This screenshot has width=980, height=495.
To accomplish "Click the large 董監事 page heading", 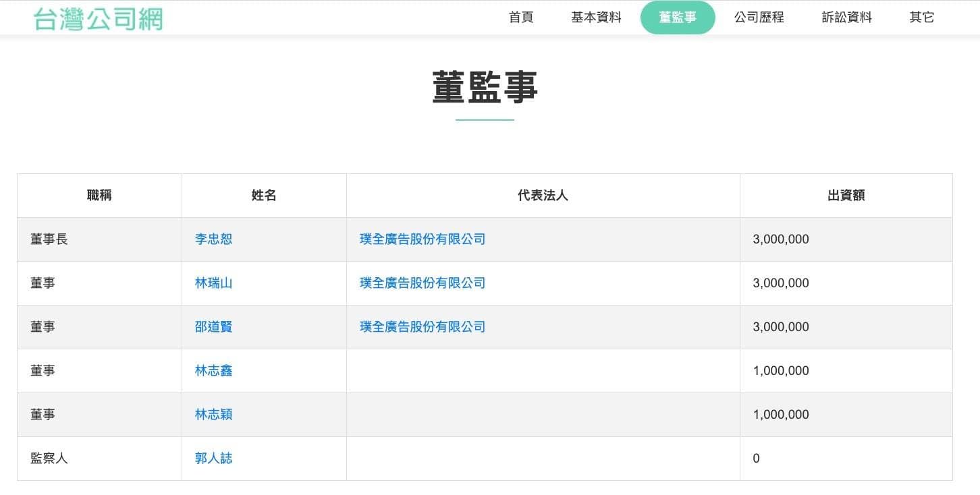I will coord(485,88).
